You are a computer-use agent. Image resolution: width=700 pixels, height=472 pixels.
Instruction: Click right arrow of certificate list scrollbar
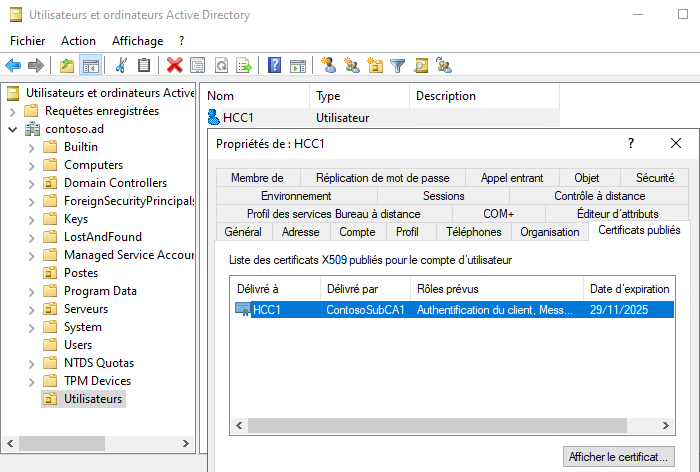665,426
